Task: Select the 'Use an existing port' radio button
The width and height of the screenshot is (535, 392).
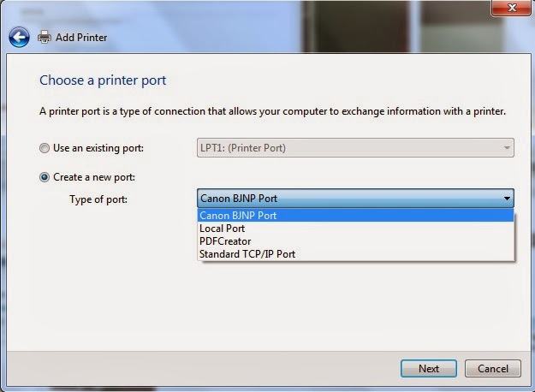Action: pos(44,148)
